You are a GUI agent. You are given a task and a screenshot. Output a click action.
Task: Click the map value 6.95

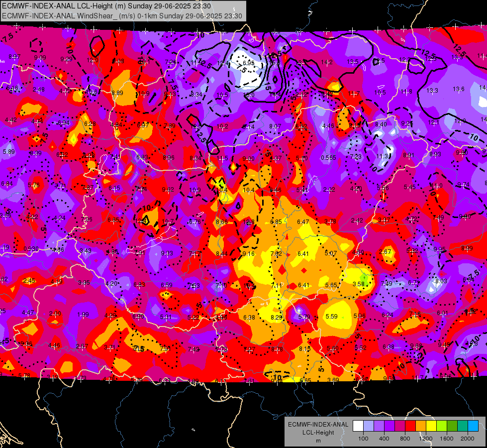248,63
